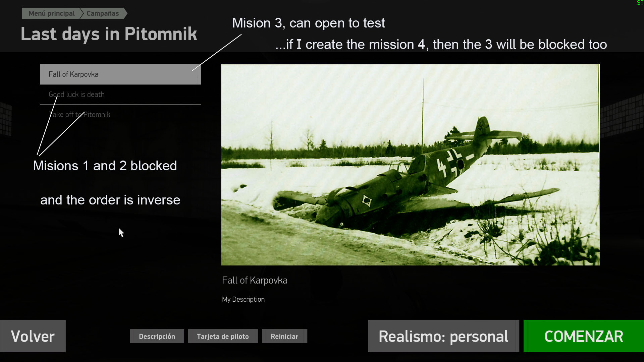The height and width of the screenshot is (362, 644).
Task: Change the Realismo: personal setting
Action: point(443,336)
